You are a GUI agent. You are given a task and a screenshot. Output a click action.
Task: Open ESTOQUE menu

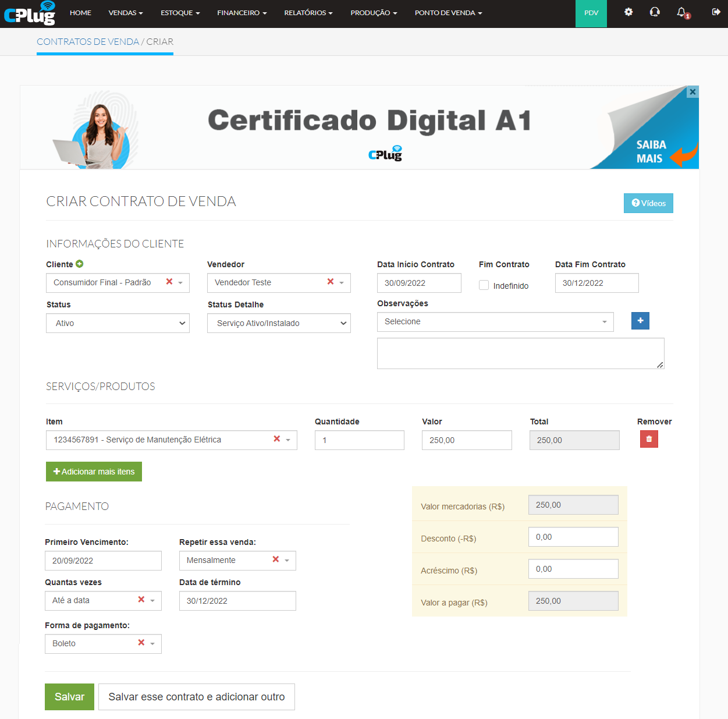[x=180, y=13]
